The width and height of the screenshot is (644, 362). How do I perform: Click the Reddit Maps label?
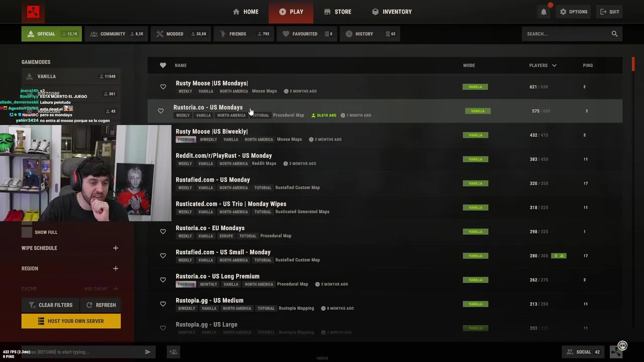tap(264, 163)
